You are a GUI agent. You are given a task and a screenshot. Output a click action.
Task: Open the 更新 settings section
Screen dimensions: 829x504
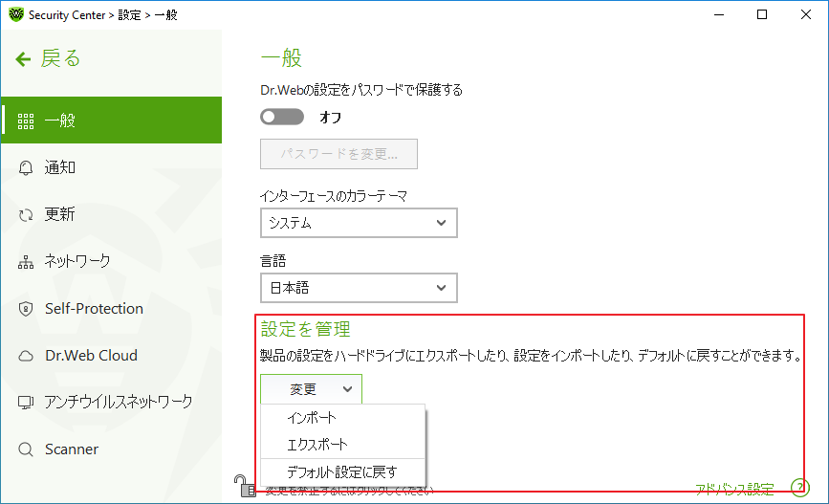click(111, 215)
